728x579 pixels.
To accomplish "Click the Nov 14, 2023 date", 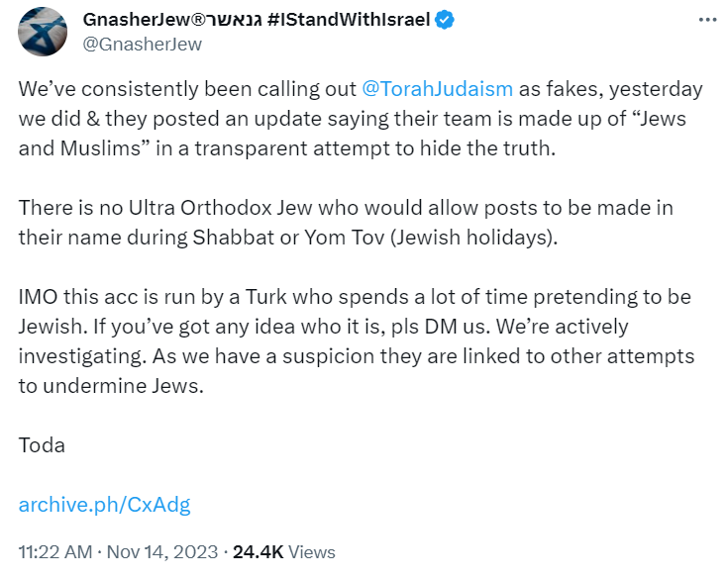I will 162,552.
